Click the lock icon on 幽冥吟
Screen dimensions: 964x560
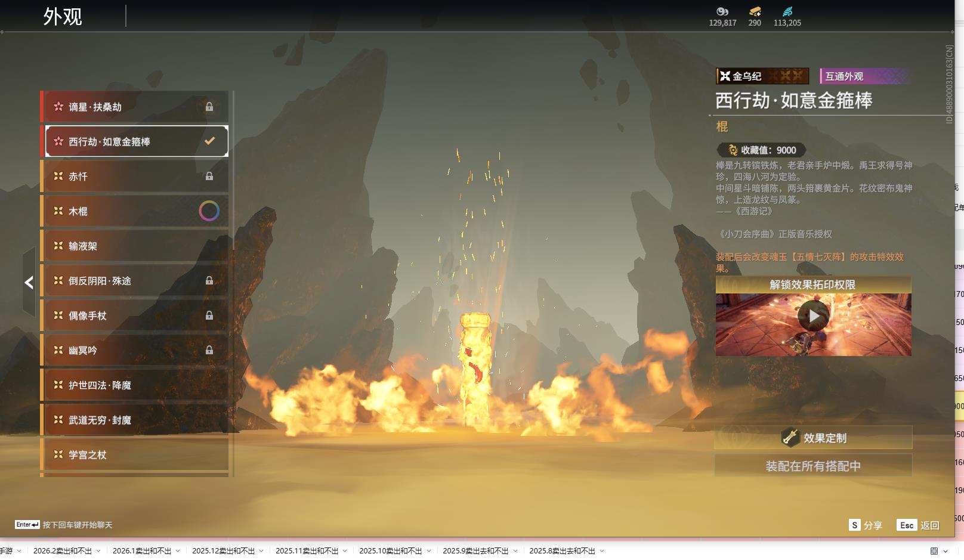click(x=209, y=350)
